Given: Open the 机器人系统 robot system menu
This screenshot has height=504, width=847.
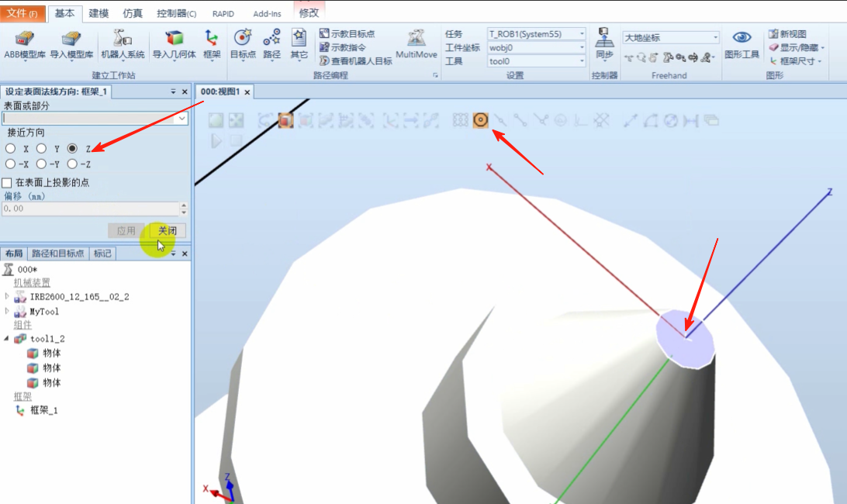Looking at the screenshot, I should click(123, 45).
